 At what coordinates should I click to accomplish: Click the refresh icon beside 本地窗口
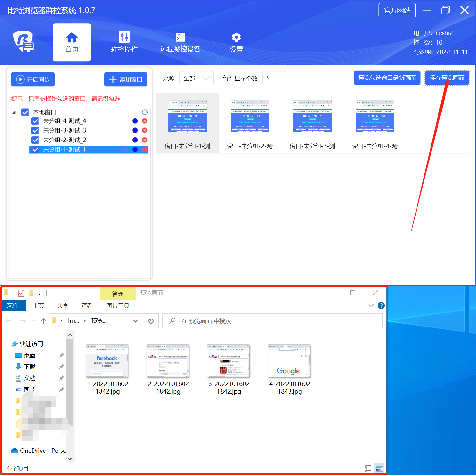tap(145, 112)
